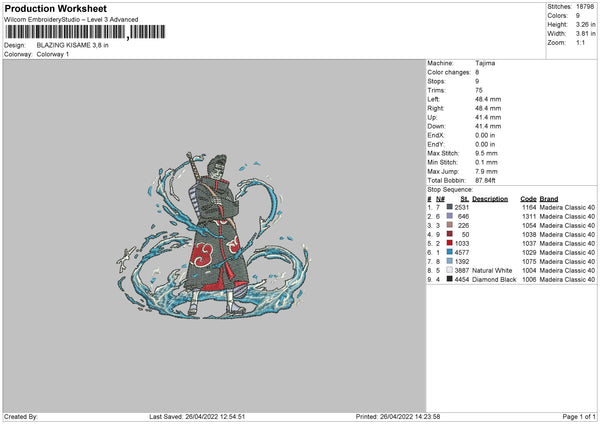This screenshot has height=424, width=600.
Task: Click the Total Bobbin value 87.84ft
Action: tap(485, 180)
